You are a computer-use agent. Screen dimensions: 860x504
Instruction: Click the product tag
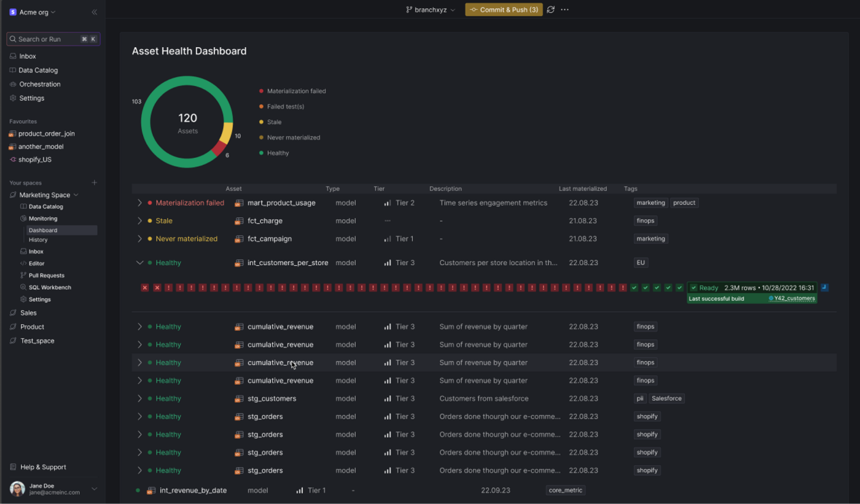pos(684,203)
